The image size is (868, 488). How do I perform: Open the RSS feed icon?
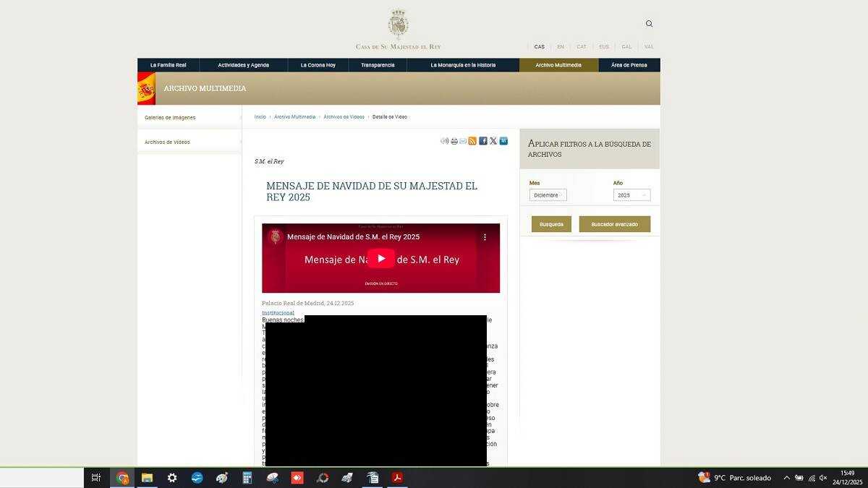coord(472,141)
